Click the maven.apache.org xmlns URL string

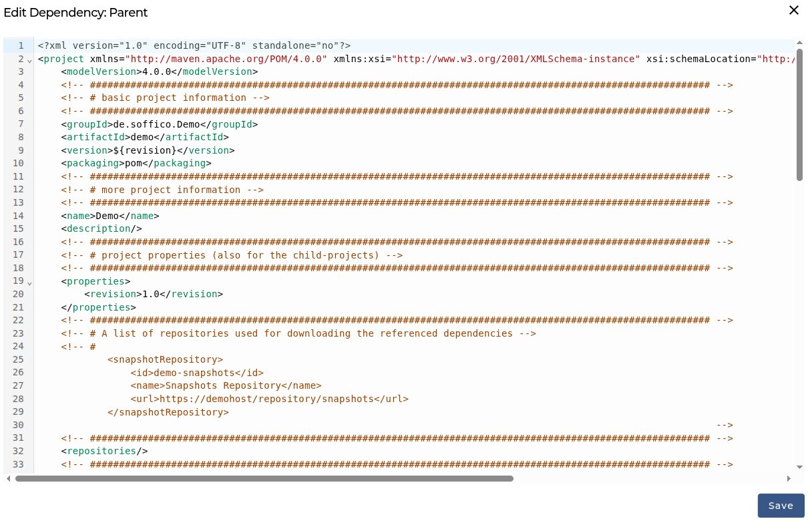click(226, 59)
